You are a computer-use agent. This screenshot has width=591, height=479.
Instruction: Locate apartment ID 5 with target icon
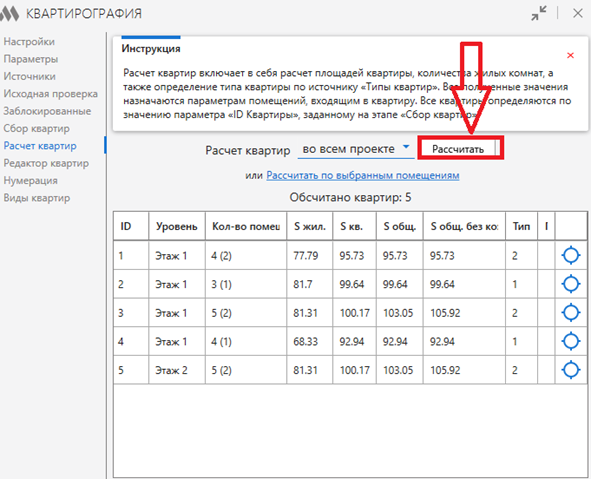(571, 370)
